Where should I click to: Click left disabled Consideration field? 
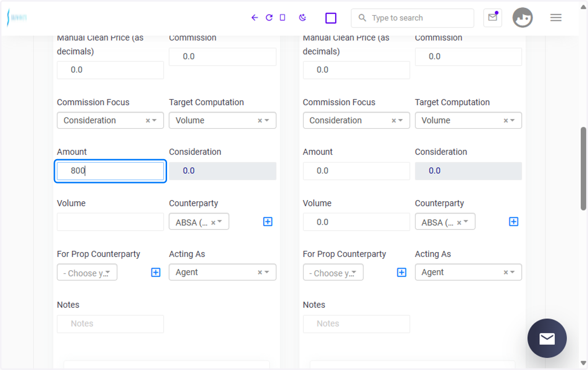222,171
